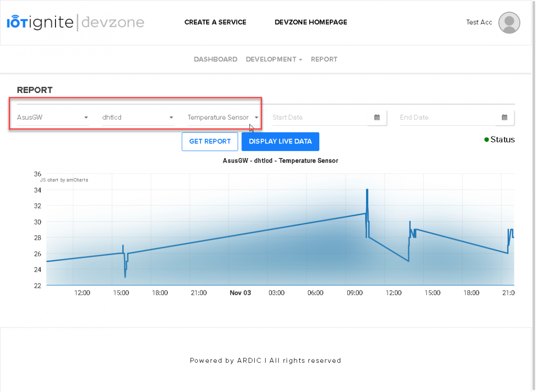Click the Powered by ARDIC footer text
The width and height of the screenshot is (536, 392).
[x=265, y=360]
